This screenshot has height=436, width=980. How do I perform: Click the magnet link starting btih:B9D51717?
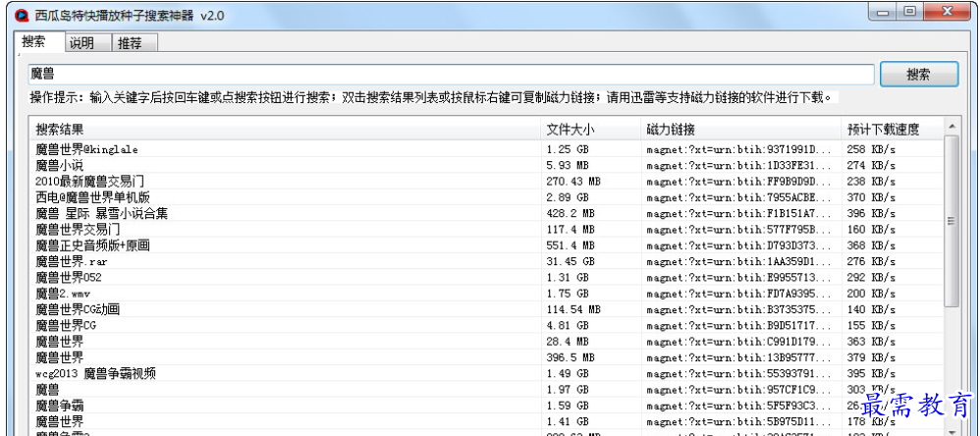(739, 325)
